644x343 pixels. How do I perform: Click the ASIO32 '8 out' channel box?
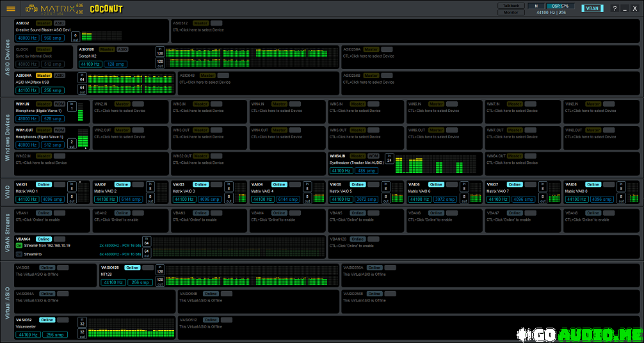coord(76,37)
